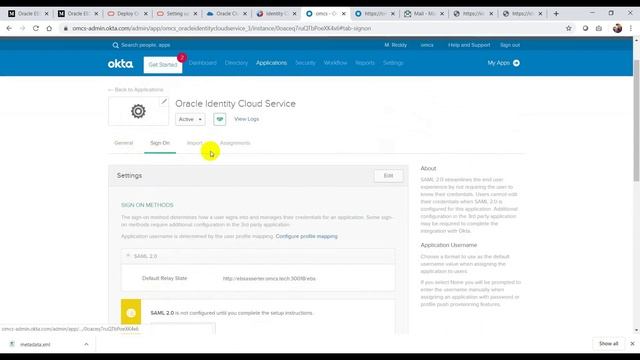Open a new browser tab with plus
Viewport: 640px width, 360px height.
click(x=556, y=13)
